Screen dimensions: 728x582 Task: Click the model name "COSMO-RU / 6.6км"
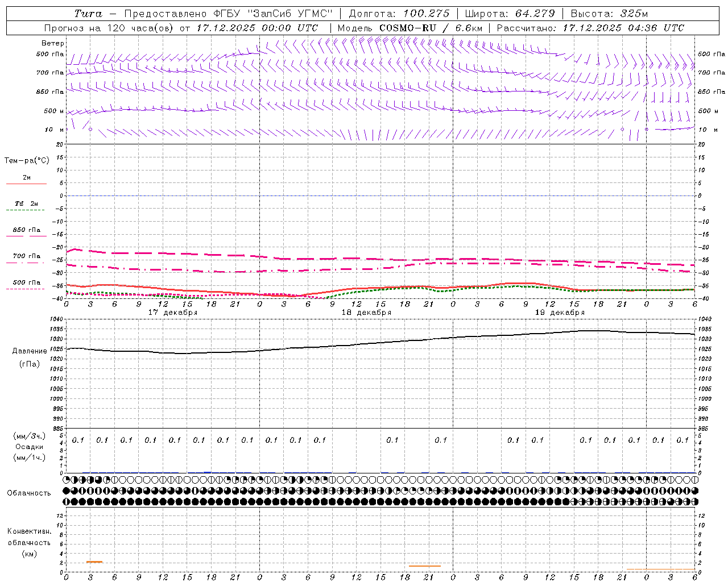pyautogui.click(x=431, y=28)
